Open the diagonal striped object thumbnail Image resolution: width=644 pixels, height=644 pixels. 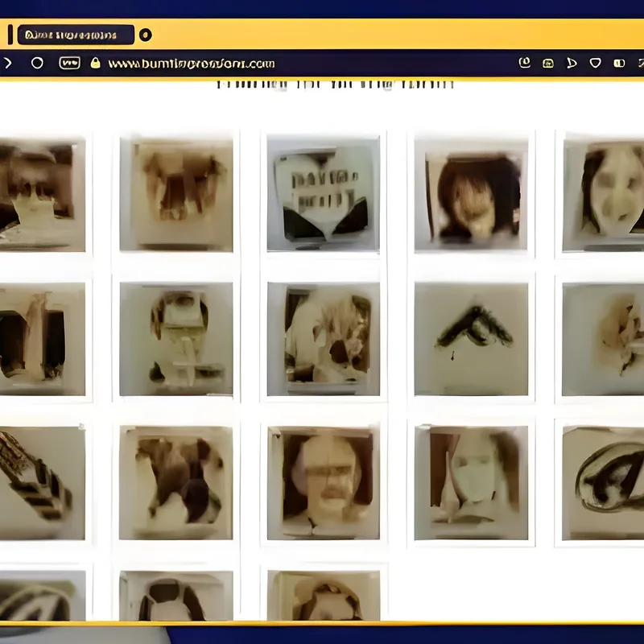[42, 482]
